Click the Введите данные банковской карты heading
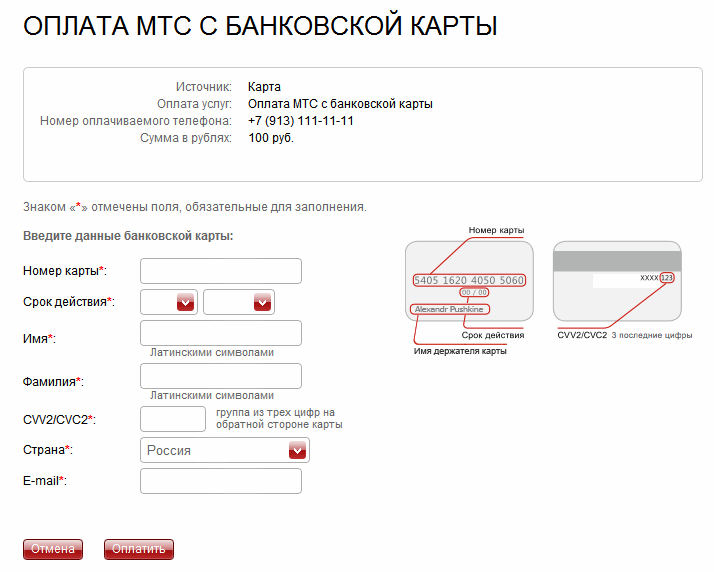 128,236
